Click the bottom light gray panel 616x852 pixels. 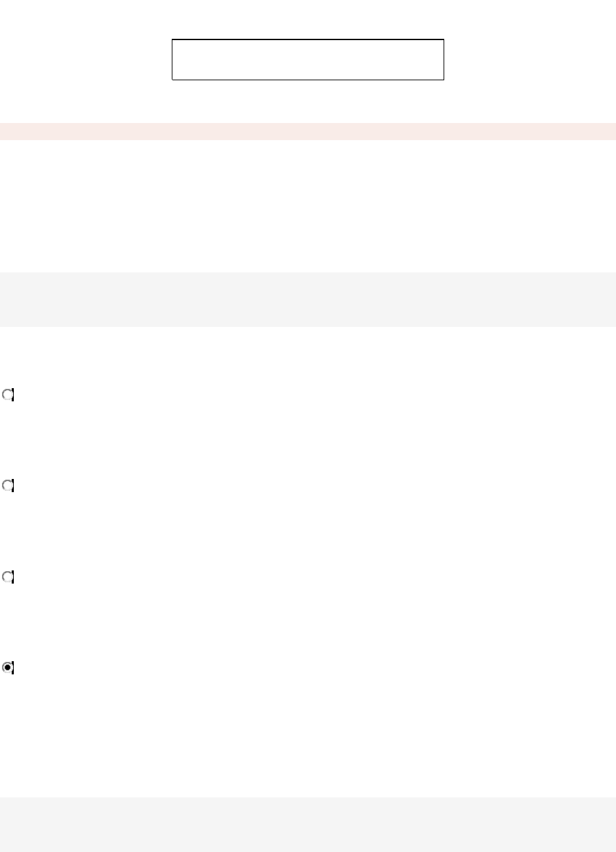[308, 825]
